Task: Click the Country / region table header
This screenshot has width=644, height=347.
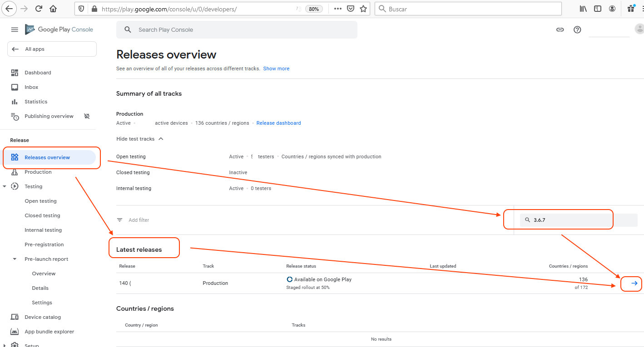Action: coord(141,325)
